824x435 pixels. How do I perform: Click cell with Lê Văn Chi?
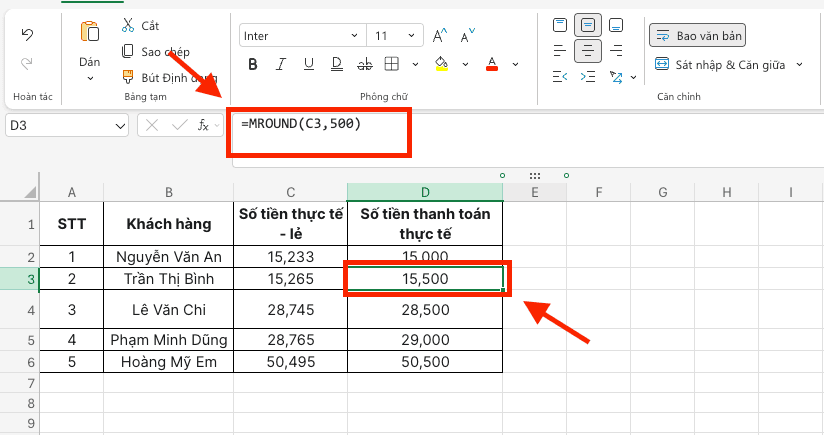tap(169, 309)
